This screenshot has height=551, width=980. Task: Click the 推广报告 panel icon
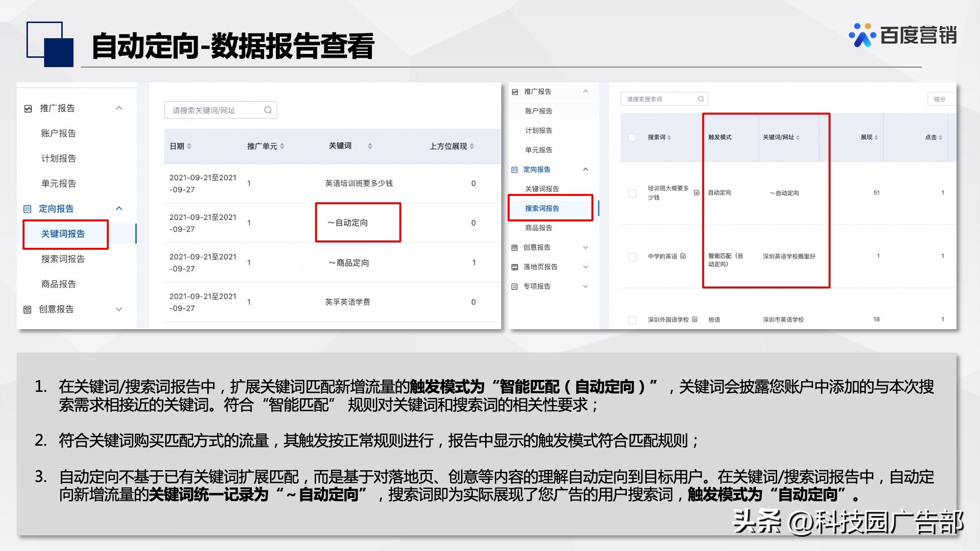click(x=514, y=92)
